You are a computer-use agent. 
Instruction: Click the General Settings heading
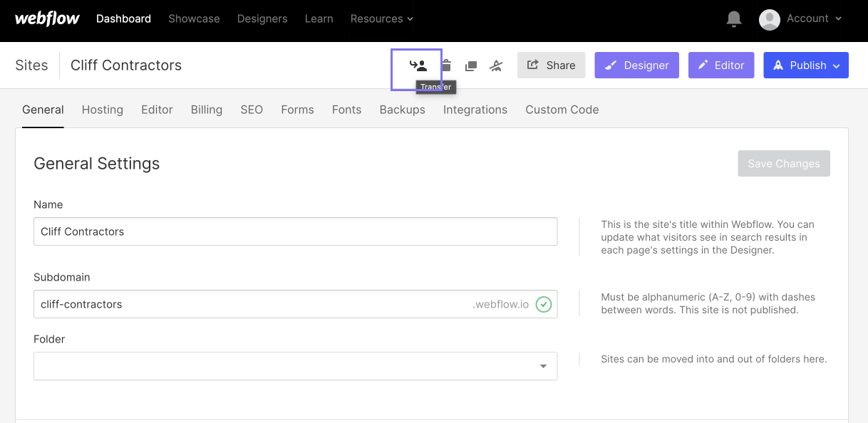(97, 164)
